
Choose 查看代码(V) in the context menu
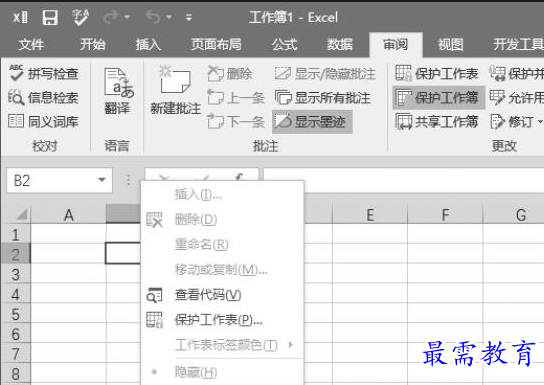pos(222,295)
